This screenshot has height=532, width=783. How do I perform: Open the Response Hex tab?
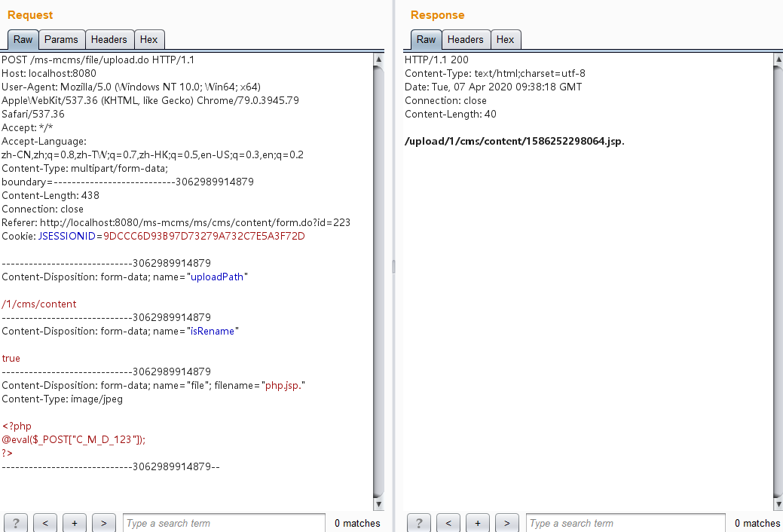[x=506, y=39]
